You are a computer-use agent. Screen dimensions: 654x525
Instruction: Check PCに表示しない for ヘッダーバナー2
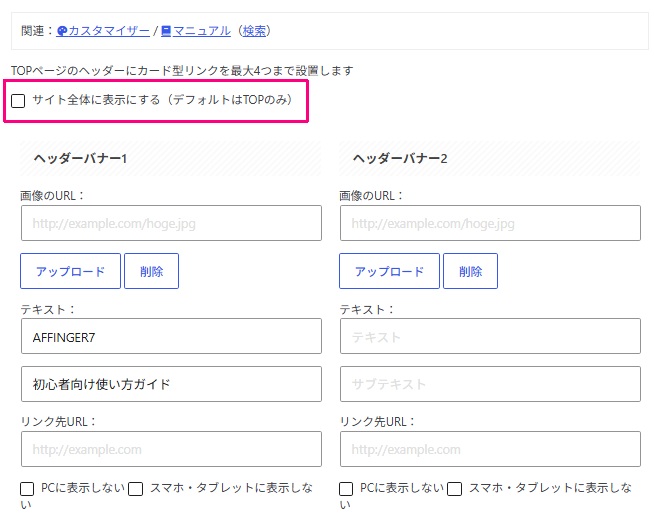pos(346,489)
